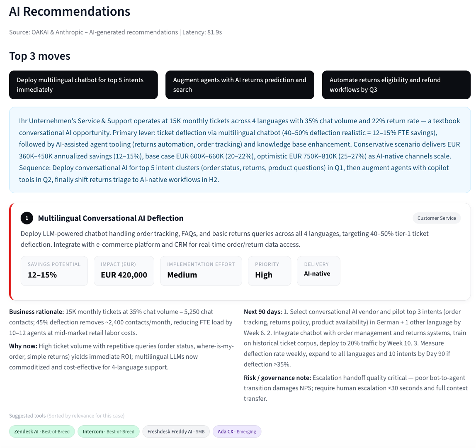Select the 'Augment agents with AI returns' card
The image size is (476, 448).
tap(240, 85)
